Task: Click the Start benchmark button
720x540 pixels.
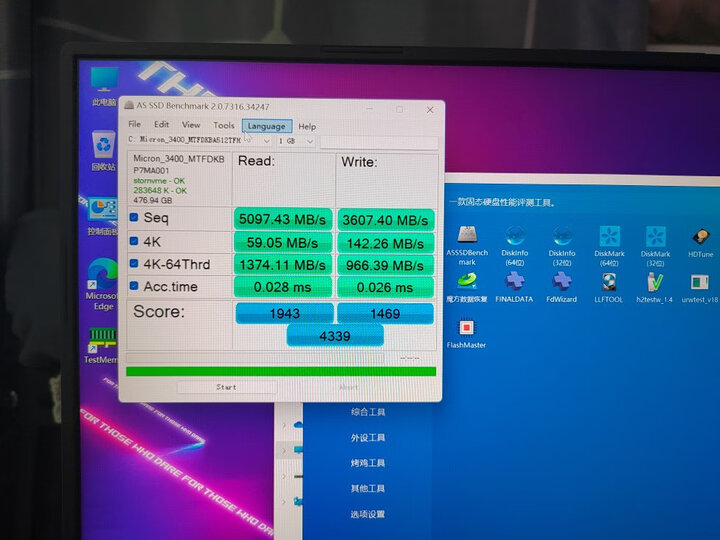Action: click(x=226, y=387)
